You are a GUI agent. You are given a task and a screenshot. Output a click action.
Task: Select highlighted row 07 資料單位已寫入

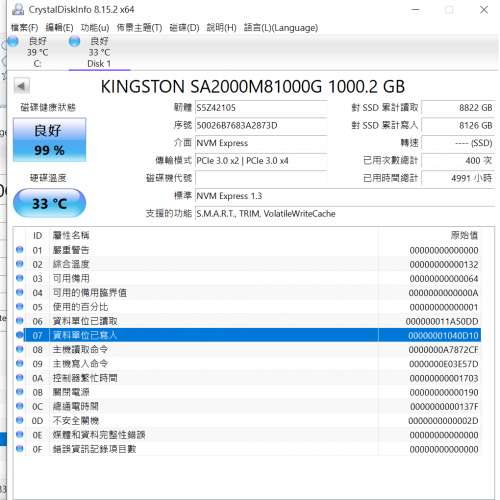pos(247,335)
